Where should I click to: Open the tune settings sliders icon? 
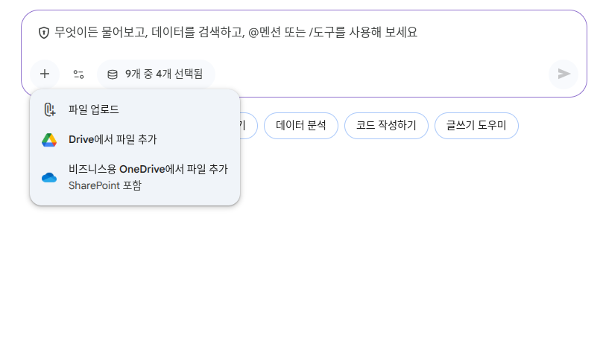tap(78, 74)
